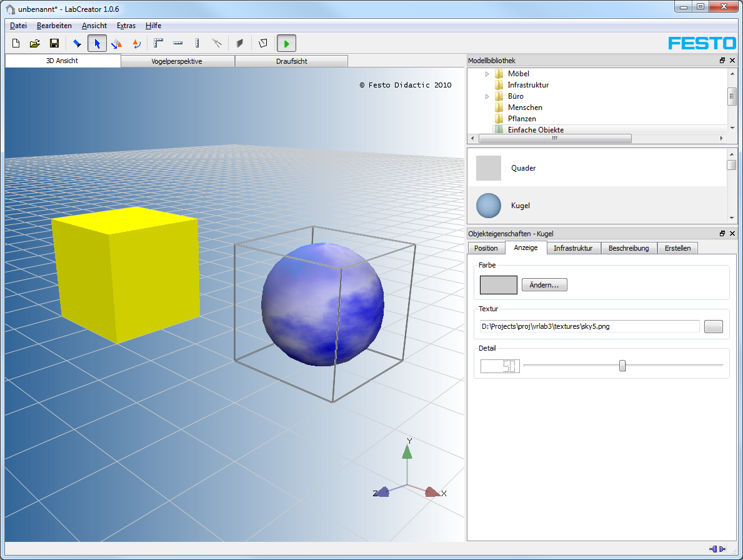Open the Extras menu
The width and height of the screenshot is (743, 560).
click(x=126, y=26)
